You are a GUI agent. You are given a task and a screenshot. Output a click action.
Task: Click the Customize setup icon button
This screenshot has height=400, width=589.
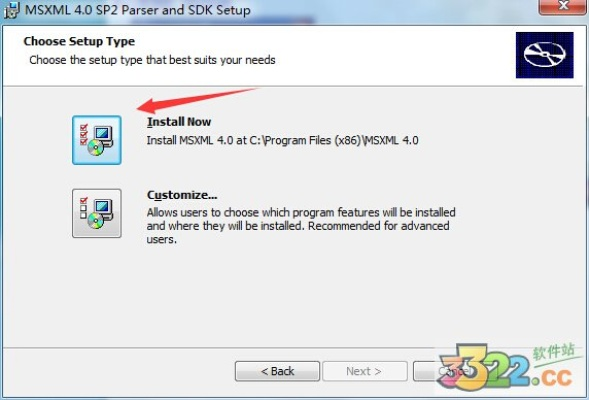click(x=97, y=213)
